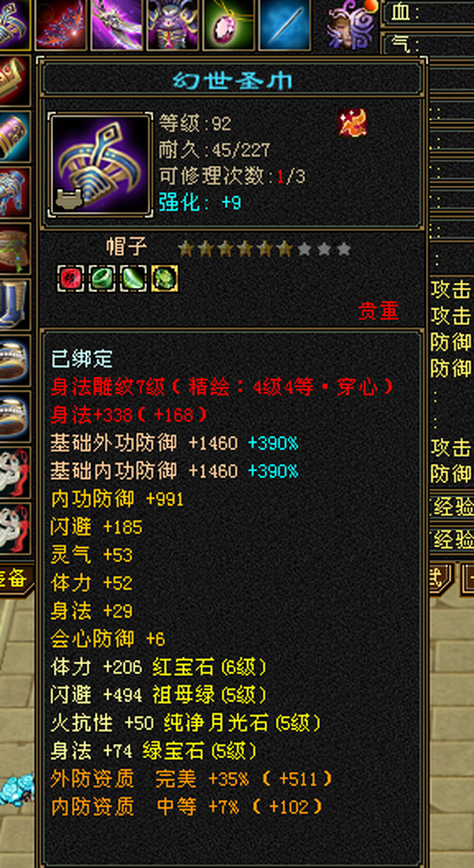The height and width of the screenshot is (868, 474).
Task: Click the purple weapon equipment slot
Action: click(117, 25)
